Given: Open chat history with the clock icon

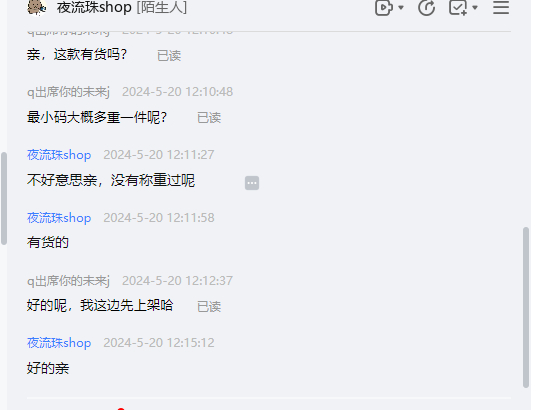Looking at the screenshot, I should click(x=426, y=8).
